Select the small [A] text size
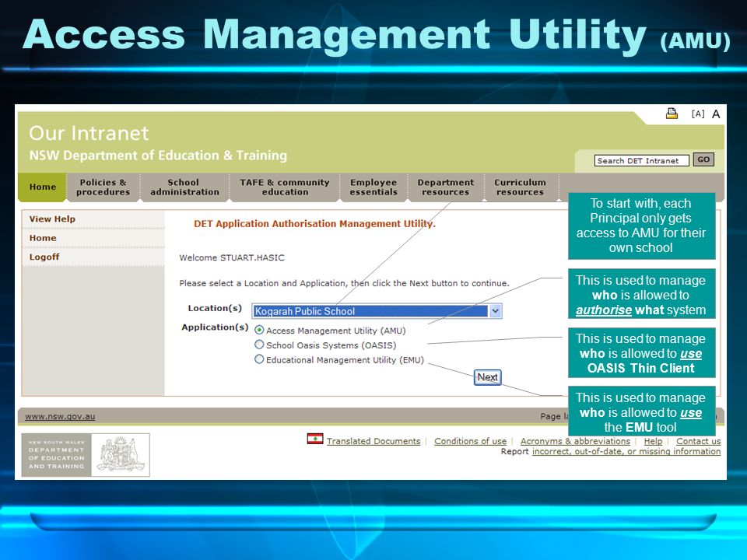The width and height of the screenshot is (747, 560). click(698, 114)
